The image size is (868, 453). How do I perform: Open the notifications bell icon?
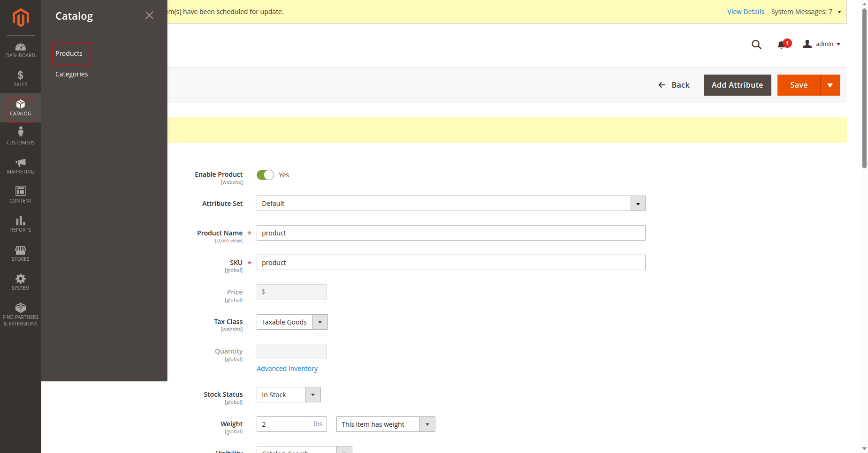[x=782, y=45]
